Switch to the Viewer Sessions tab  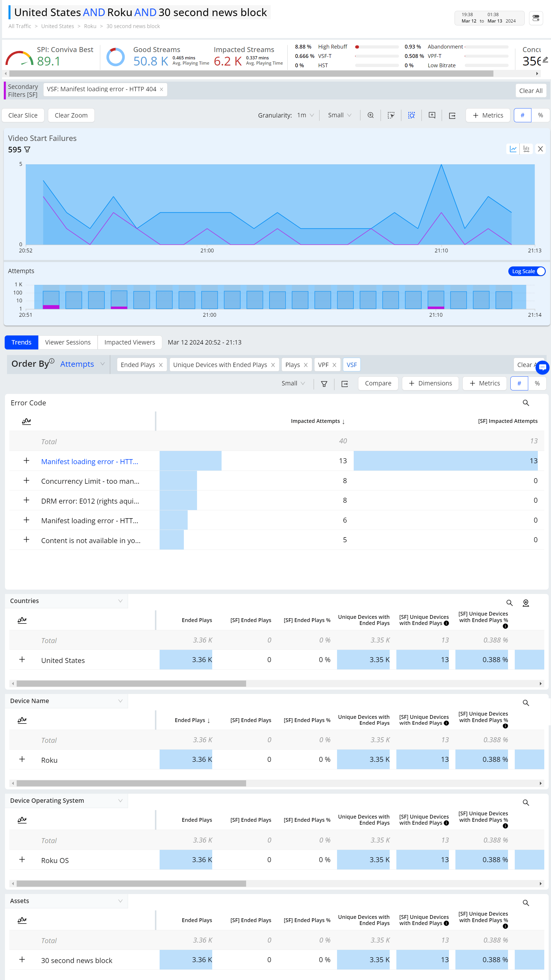68,342
